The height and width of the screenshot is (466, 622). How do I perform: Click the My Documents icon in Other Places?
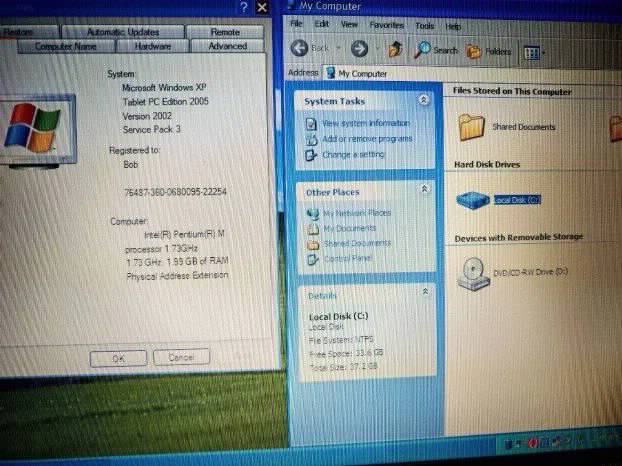pyautogui.click(x=313, y=228)
